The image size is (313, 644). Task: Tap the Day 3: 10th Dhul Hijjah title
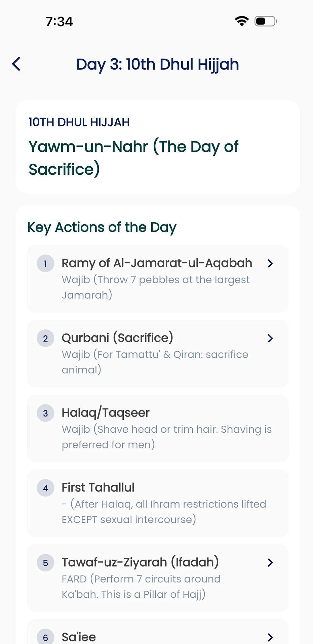(x=157, y=64)
